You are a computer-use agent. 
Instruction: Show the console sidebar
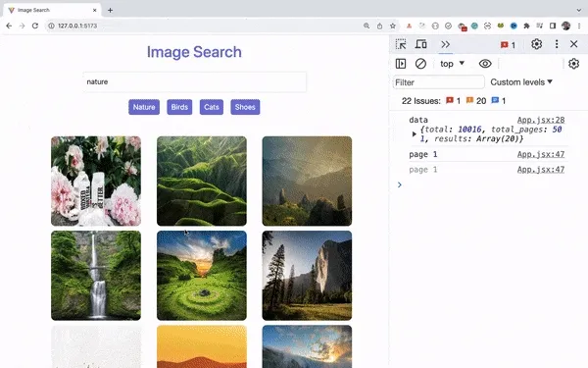[x=401, y=64]
